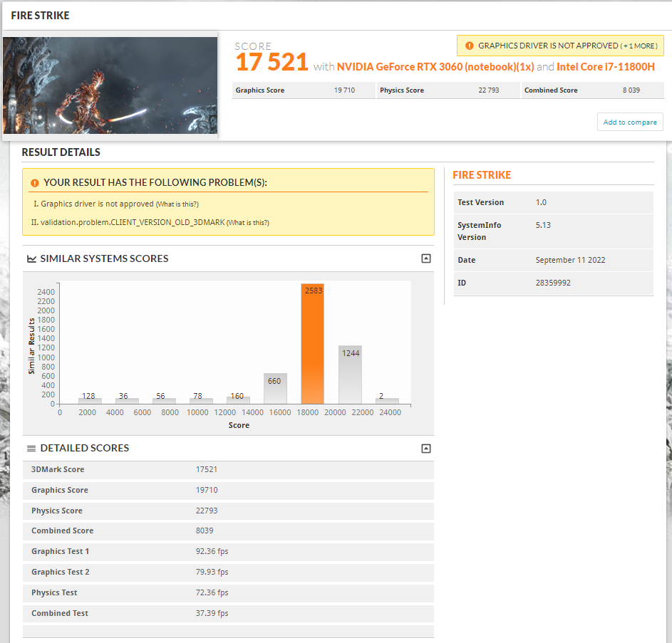Click the main score 17 521
This screenshot has height=643, width=672.
point(272,62)
